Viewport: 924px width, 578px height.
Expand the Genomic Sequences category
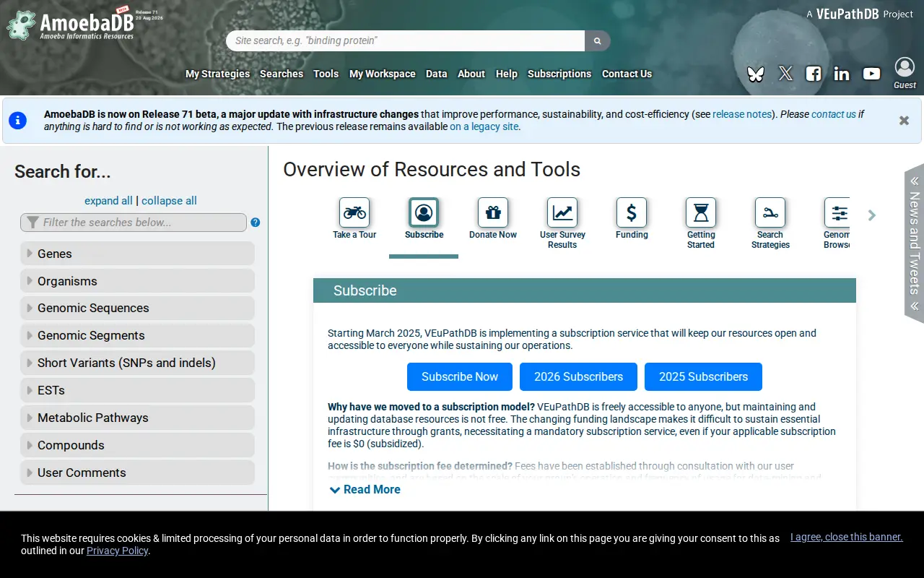click(x=137, y=308)
